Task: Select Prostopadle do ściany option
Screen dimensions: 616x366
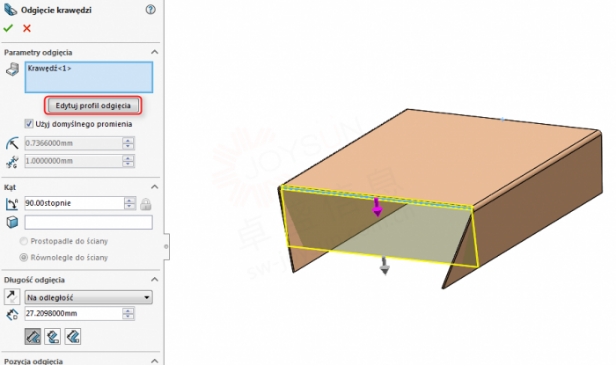Action: pyautogui.click(x=24, y=241)
